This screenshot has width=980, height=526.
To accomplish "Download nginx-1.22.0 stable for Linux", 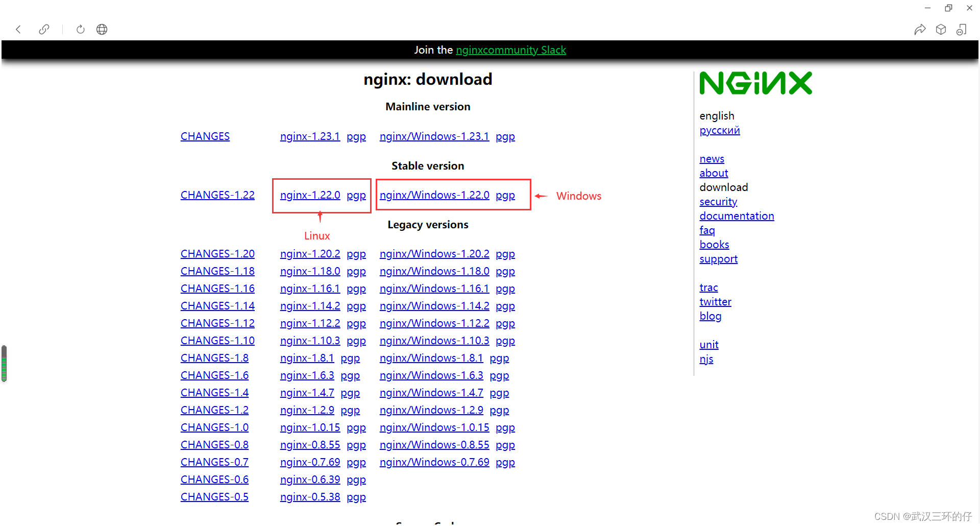I will (x=310, y=195).
